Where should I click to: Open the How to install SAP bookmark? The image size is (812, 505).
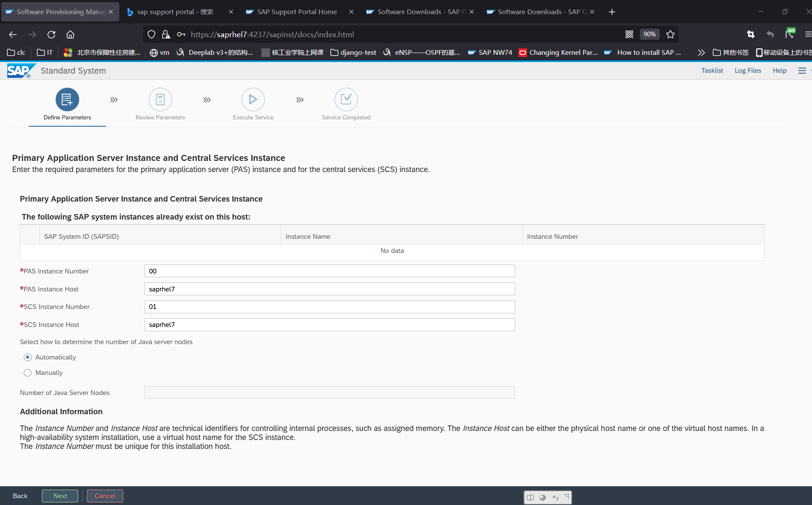pyautogui.click(x=643, y=52)
